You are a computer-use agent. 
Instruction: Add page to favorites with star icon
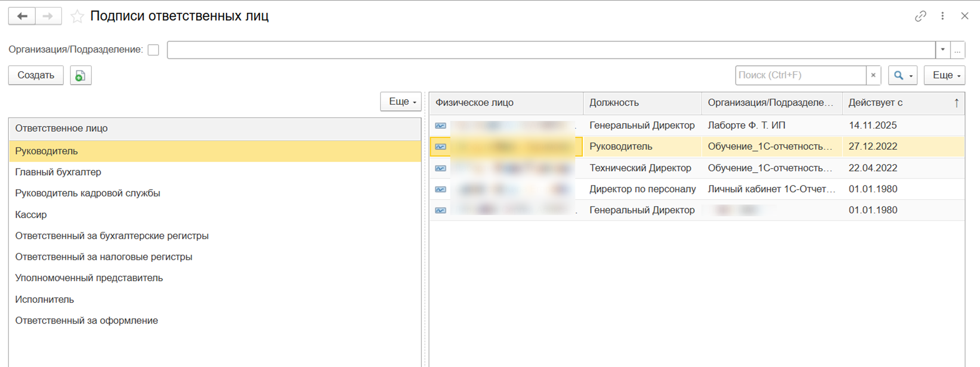[x=77, y=17]
